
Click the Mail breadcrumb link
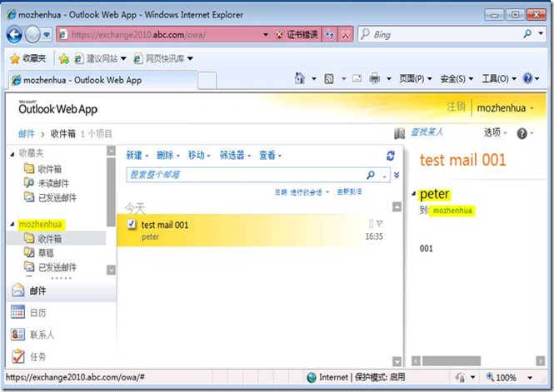(27, 134)
